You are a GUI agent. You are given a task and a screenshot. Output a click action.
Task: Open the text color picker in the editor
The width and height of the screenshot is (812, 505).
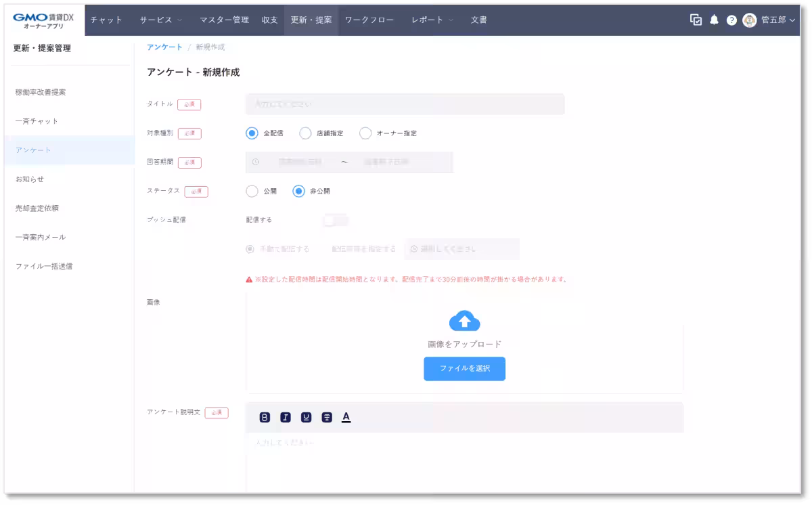point(347,417)
